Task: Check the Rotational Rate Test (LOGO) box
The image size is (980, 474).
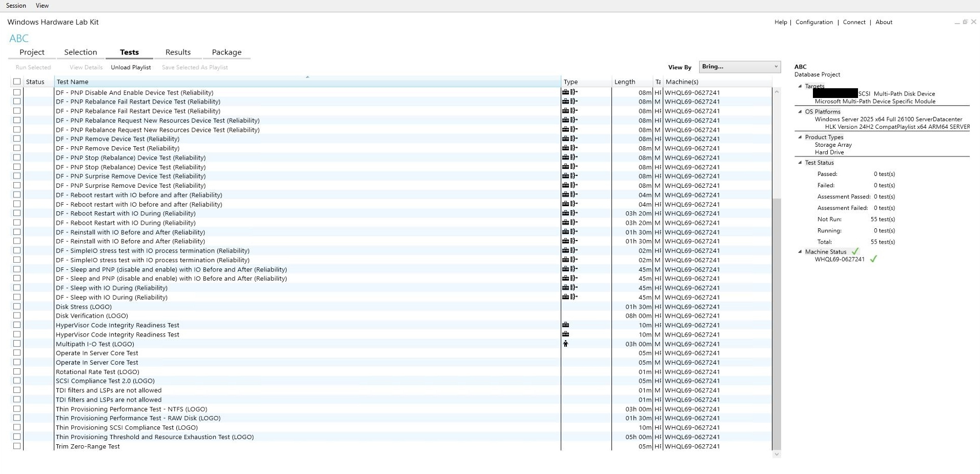Action: [x=17, y=371]
